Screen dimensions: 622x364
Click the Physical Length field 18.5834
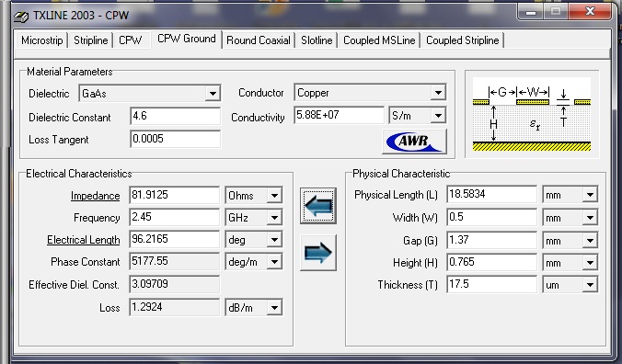(x=491, y=195)
